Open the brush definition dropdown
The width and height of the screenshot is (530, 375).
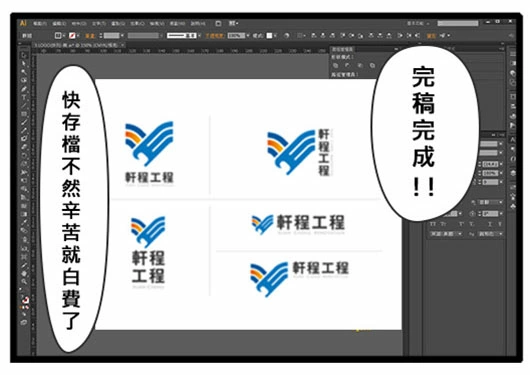[x=199, y=35]
